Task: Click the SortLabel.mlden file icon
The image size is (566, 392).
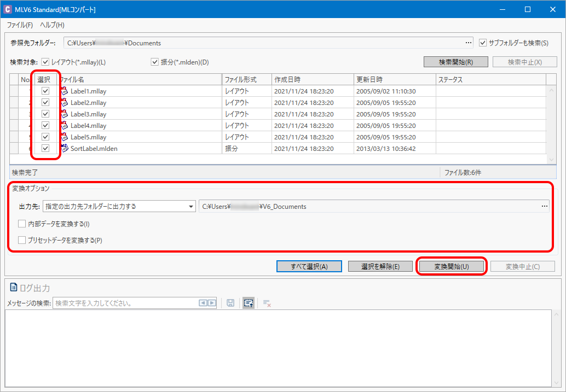Action: (x=64, y=148)
